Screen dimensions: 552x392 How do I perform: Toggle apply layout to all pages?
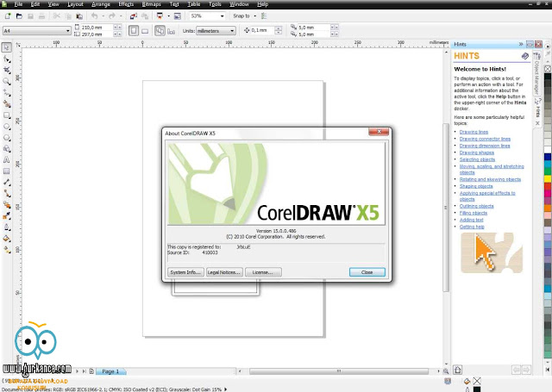tap(160, 31)
